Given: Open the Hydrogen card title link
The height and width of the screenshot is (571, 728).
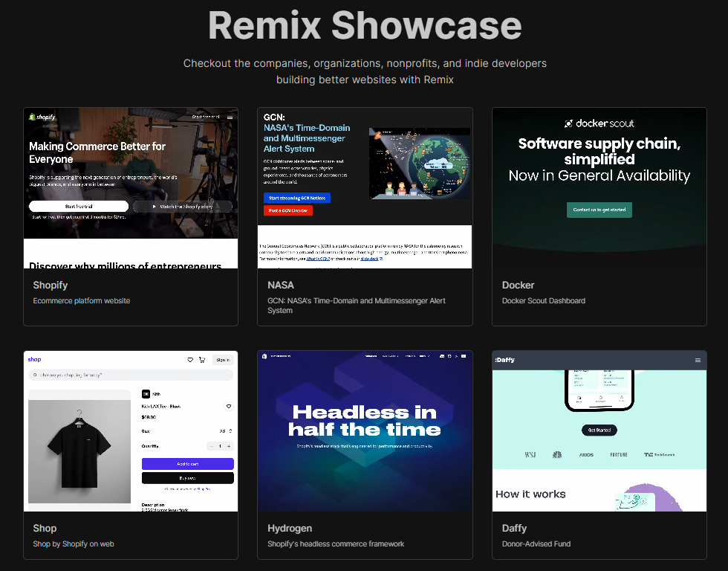Looking at the screenshot, I should (x=290, y=529).
